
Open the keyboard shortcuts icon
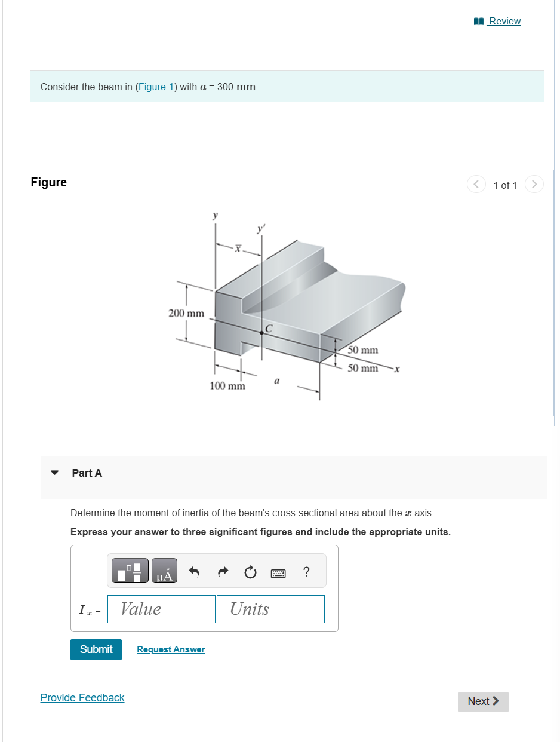click(x=278, y=572)
